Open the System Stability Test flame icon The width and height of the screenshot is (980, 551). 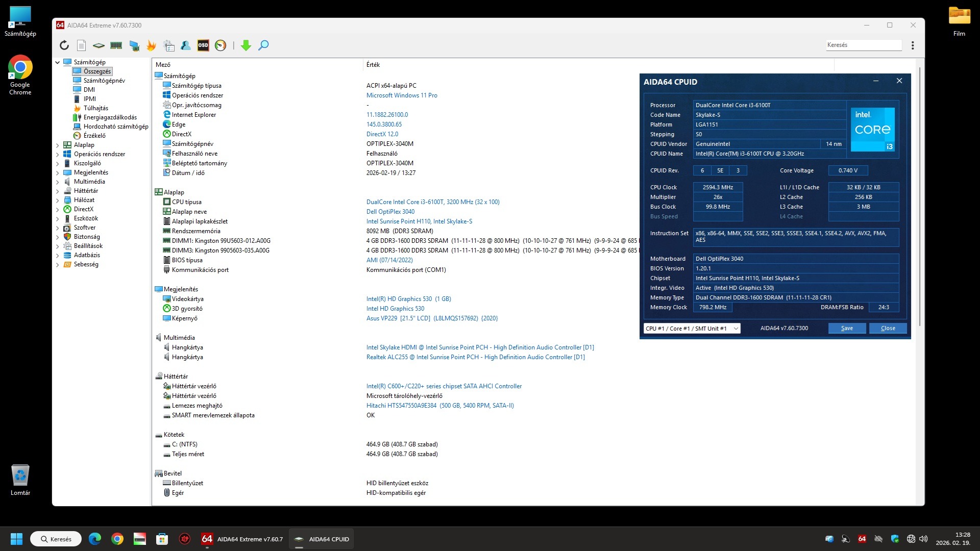[151, 45]
